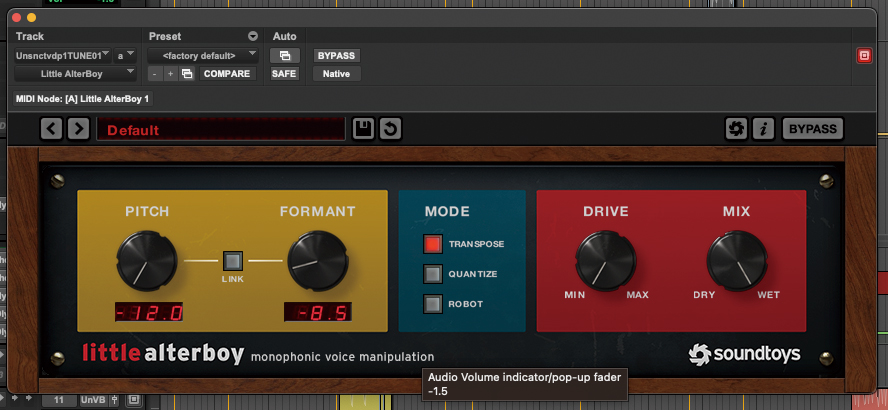Toggle automation SAFE
The width and height of the screenshot is (888, 410).
tap(284, 74)
